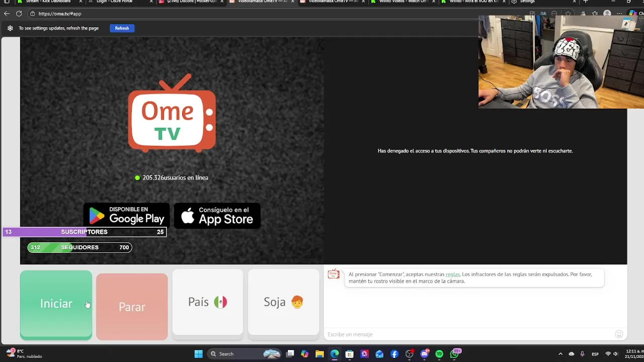Click the microphone tray icon
Image resolution: width=644 pixels, height=362 pixels.
583,354
